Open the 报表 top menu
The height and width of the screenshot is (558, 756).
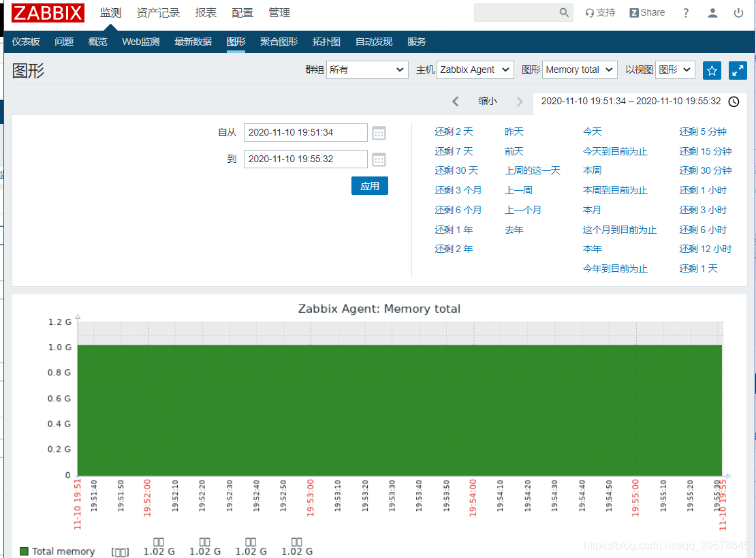[206, 13]
